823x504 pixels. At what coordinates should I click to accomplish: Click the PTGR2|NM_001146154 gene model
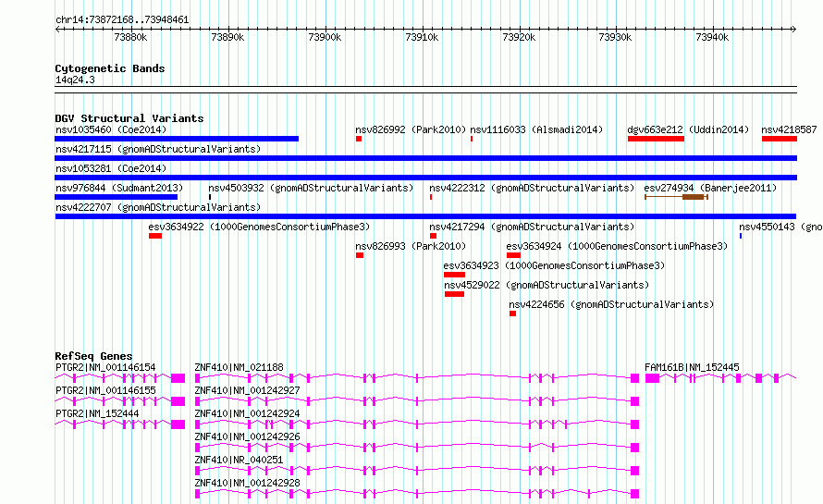pos(120,378)
